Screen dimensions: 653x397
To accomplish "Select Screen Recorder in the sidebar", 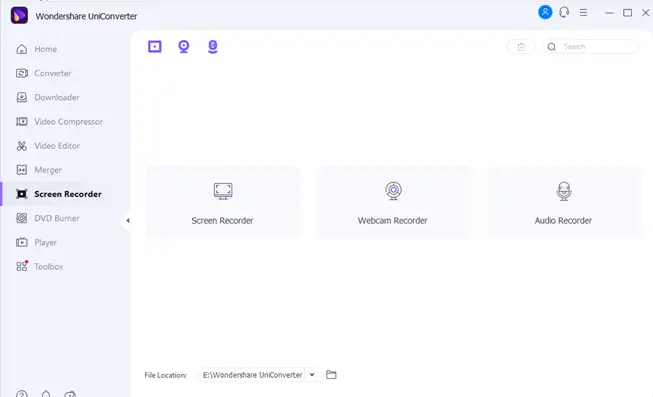I will coord(65,194).
